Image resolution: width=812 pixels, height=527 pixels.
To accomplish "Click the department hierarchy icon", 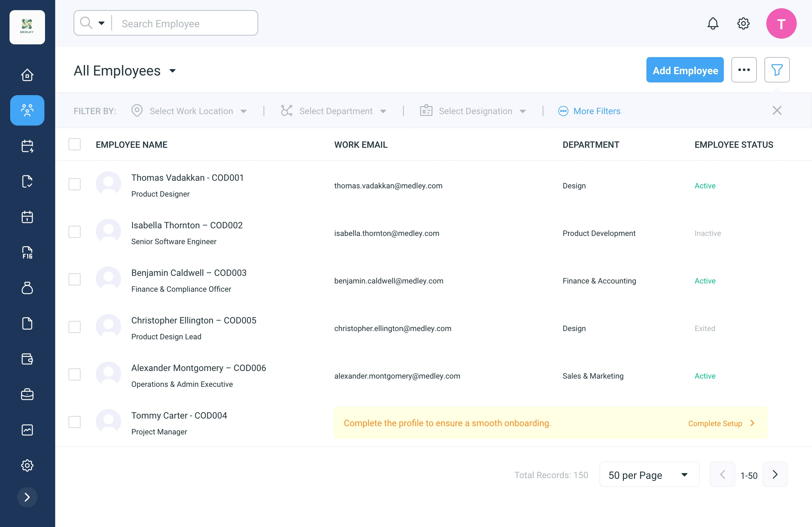I will coord(287,111).
